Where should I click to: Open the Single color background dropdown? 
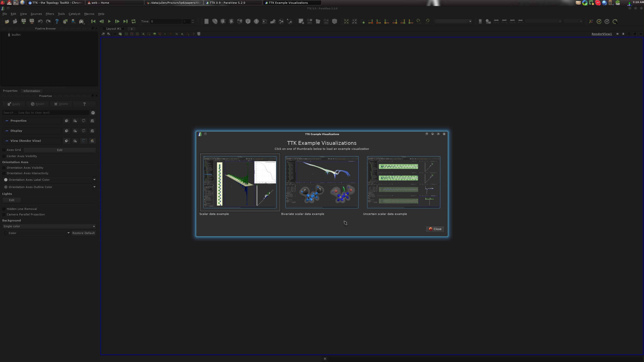(49, 227)
